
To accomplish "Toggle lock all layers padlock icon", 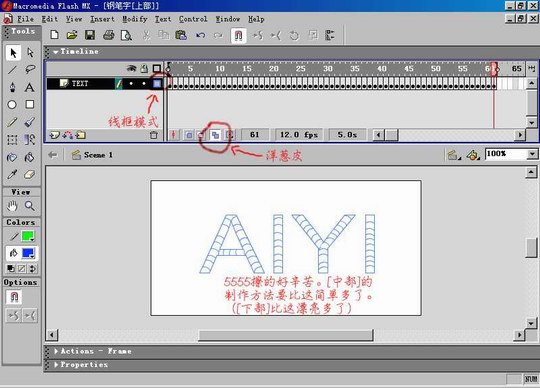I will [144, 69].
